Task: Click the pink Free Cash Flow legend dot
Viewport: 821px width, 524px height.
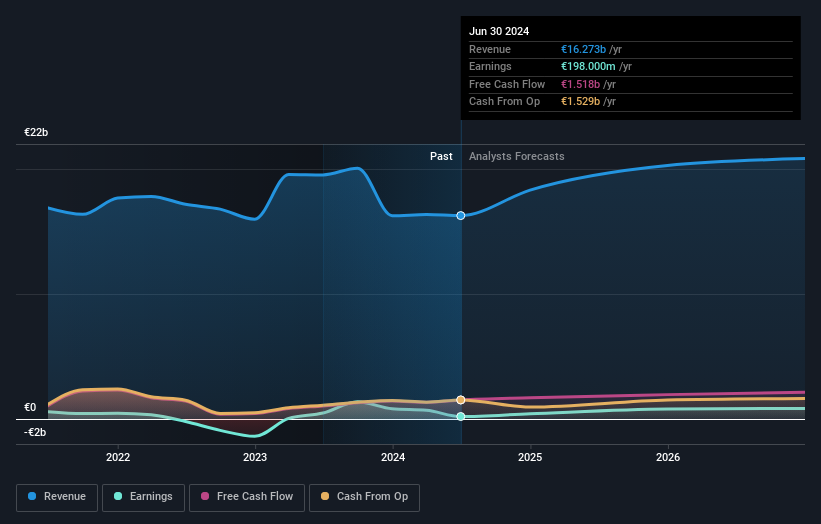Action: (205, 496)
